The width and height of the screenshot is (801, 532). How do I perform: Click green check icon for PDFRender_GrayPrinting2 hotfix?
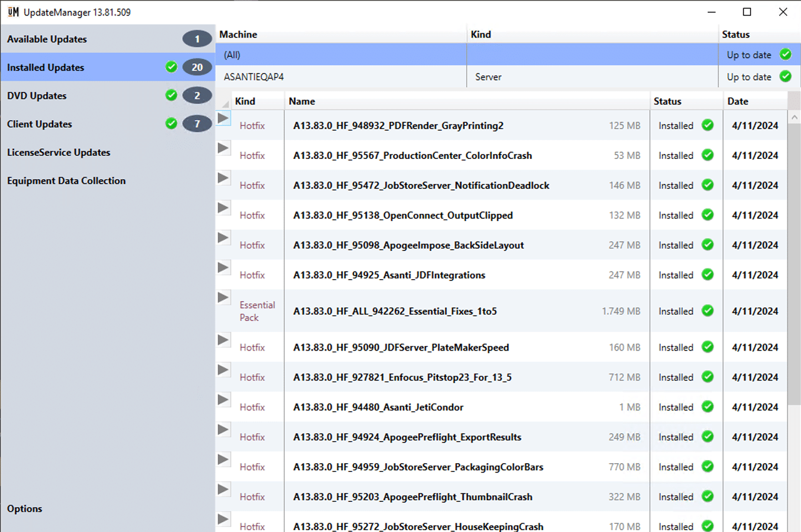tap(707, 125)
